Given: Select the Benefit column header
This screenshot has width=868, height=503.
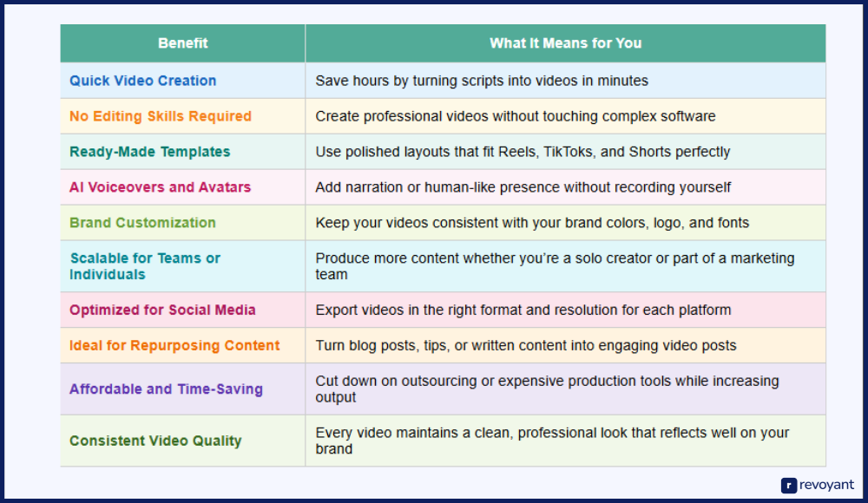Looking at the screenshot, I should point(182,43).
